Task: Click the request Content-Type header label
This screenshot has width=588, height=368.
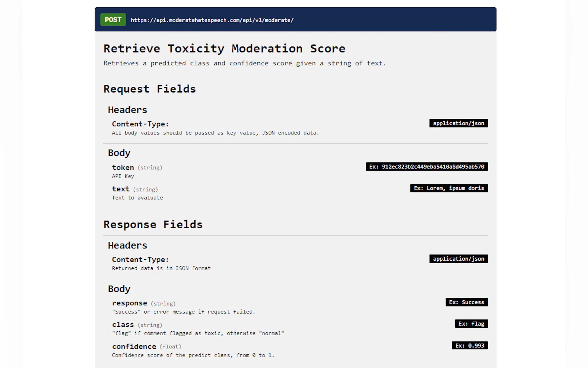Action: [140, 124]
